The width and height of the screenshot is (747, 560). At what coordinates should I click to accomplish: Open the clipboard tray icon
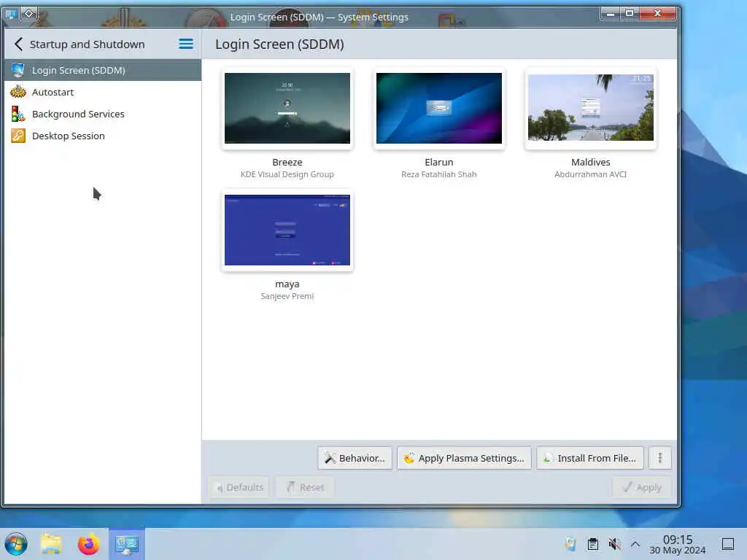click(592, 544)
